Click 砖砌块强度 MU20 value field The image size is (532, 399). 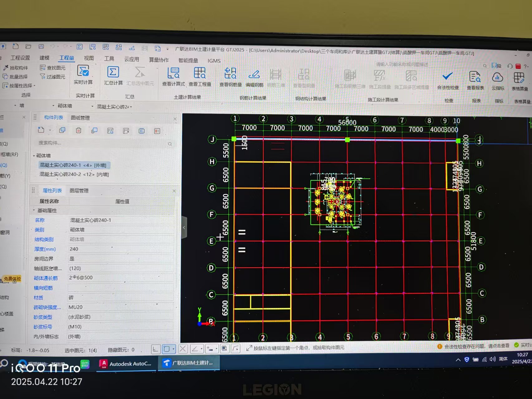121,307
